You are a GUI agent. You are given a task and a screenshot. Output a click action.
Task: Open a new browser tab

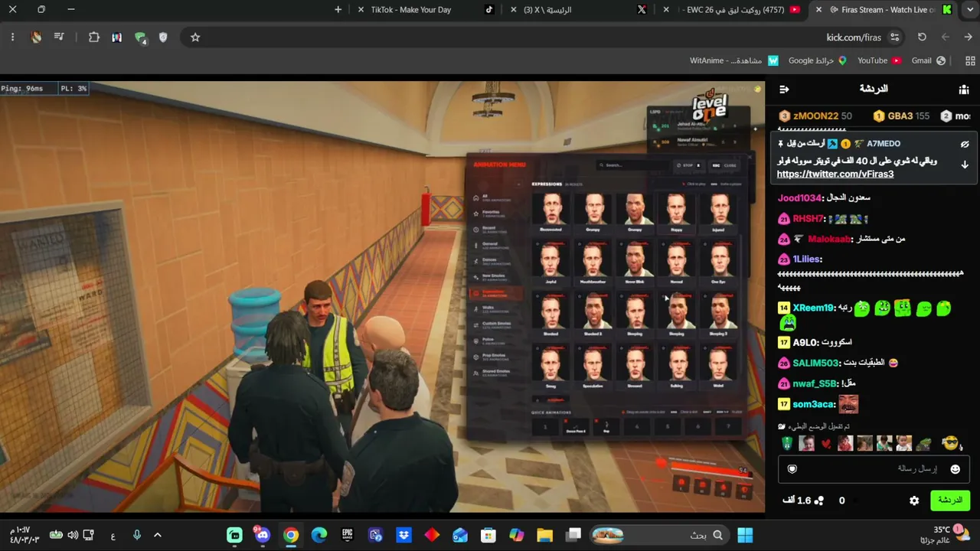click(x=338, y=10)
